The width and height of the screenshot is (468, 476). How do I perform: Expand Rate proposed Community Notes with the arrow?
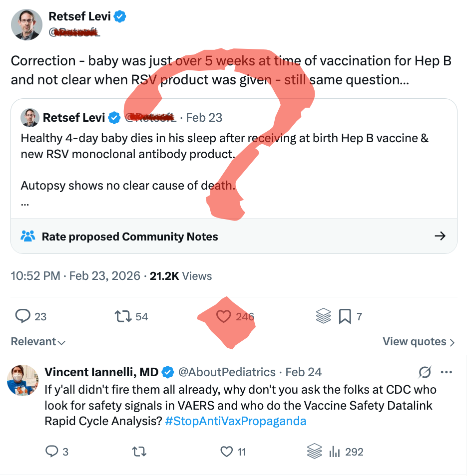click(x=440, y=237)
